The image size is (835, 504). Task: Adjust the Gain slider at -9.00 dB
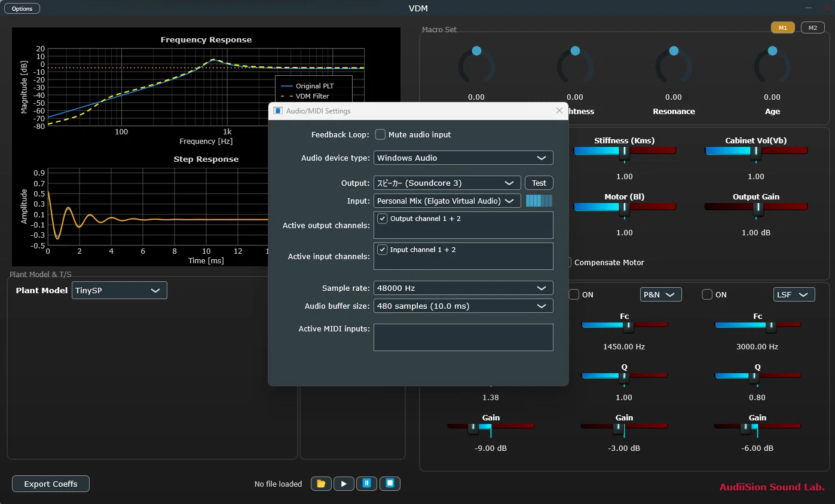tap(491, 427)
